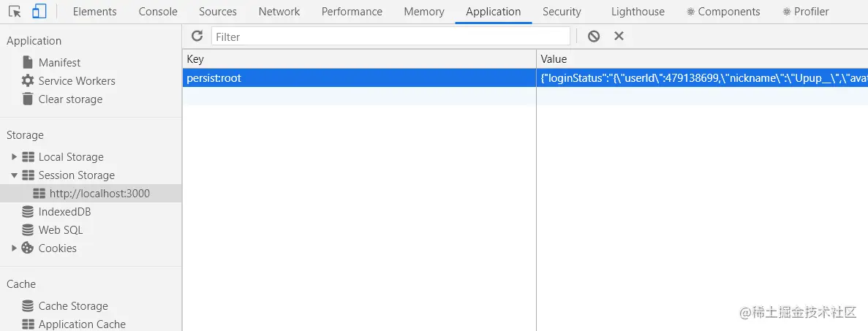Click the Application Cache grid icon
This screenshot has width=868, height=331.
coord(28,324)
